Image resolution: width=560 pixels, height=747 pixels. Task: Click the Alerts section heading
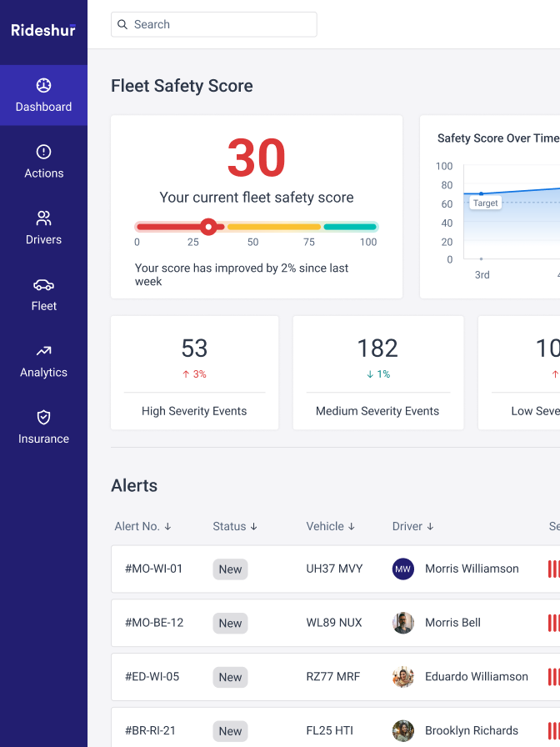(x=134, y=485)
